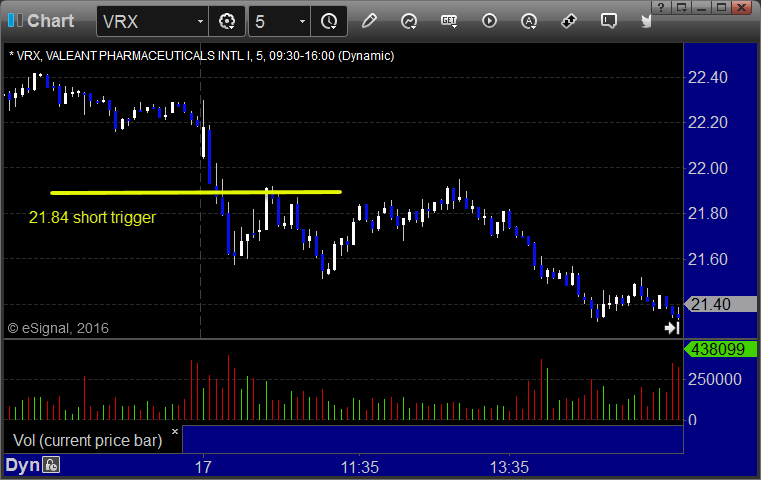Select the pencil drawing tool
Screen dimensions: 761x480
click(369, 21)
